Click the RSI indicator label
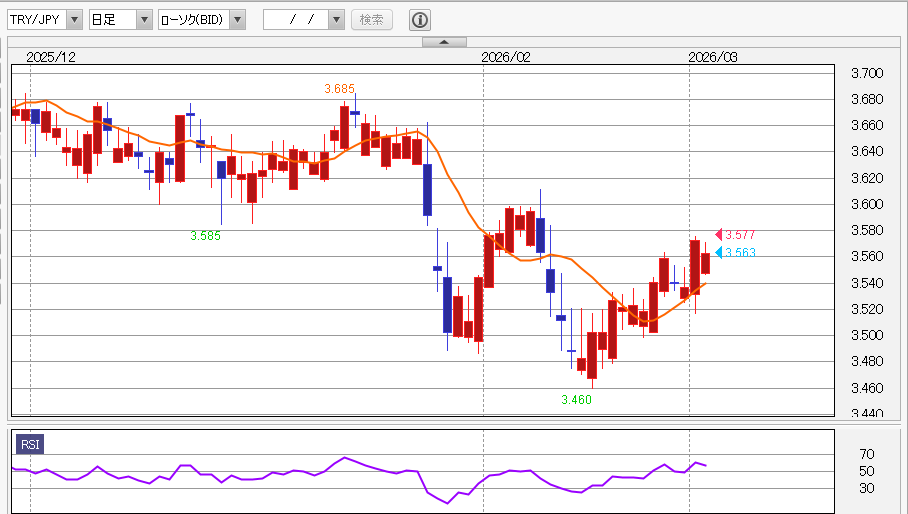 tap(30, 444)
